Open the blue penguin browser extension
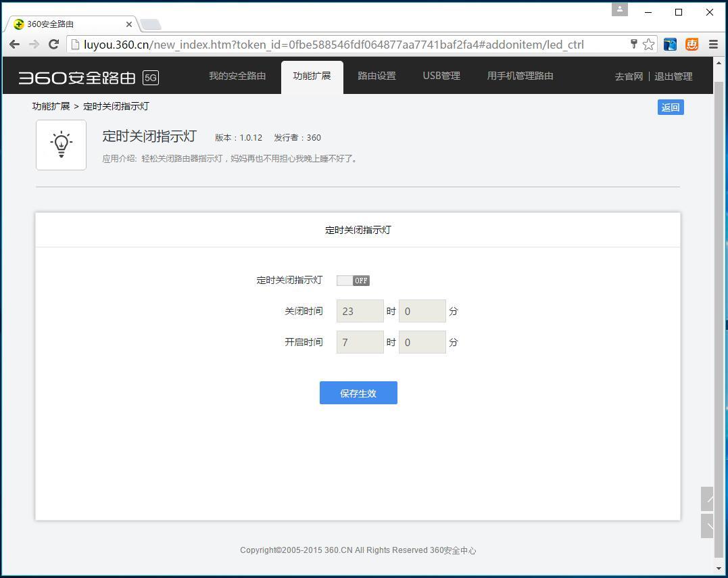 click(x=669, y=44)
